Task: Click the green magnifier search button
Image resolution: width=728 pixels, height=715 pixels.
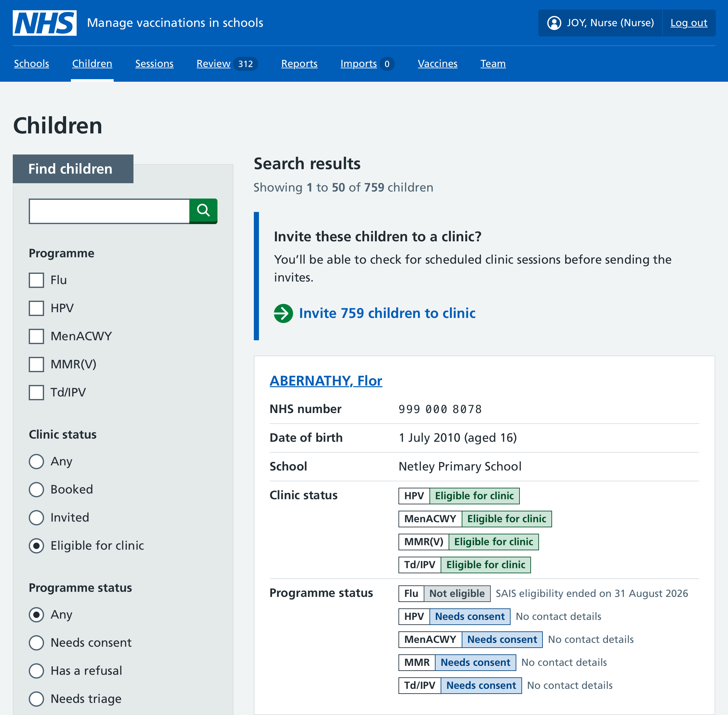Action: click(x=203, y=211)
